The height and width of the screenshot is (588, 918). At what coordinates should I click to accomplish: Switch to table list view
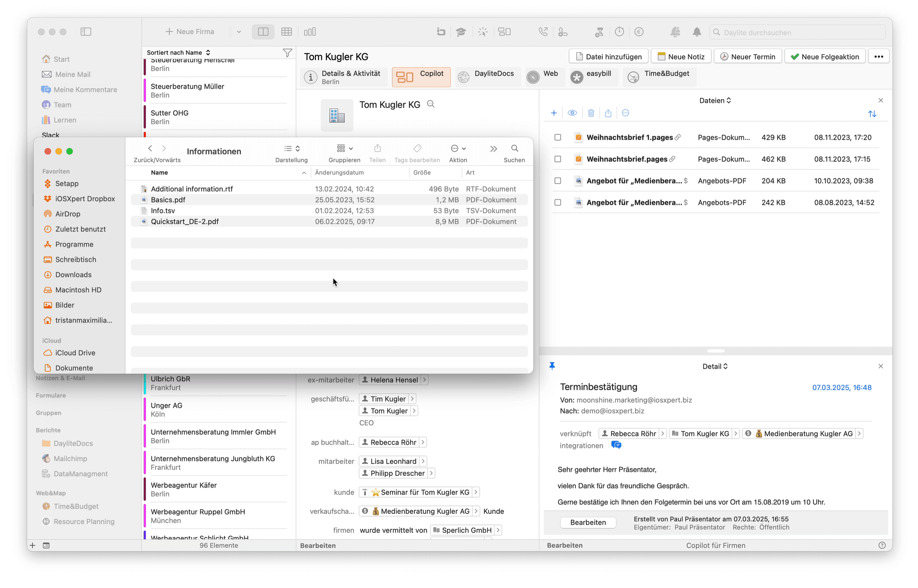286,32
